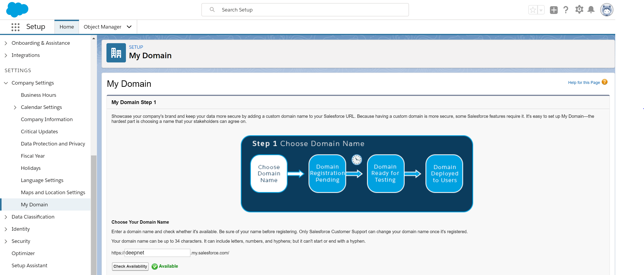This screenshot has height=275, width=644.
Task: Focus the Search Setup box
Action: 305,10
